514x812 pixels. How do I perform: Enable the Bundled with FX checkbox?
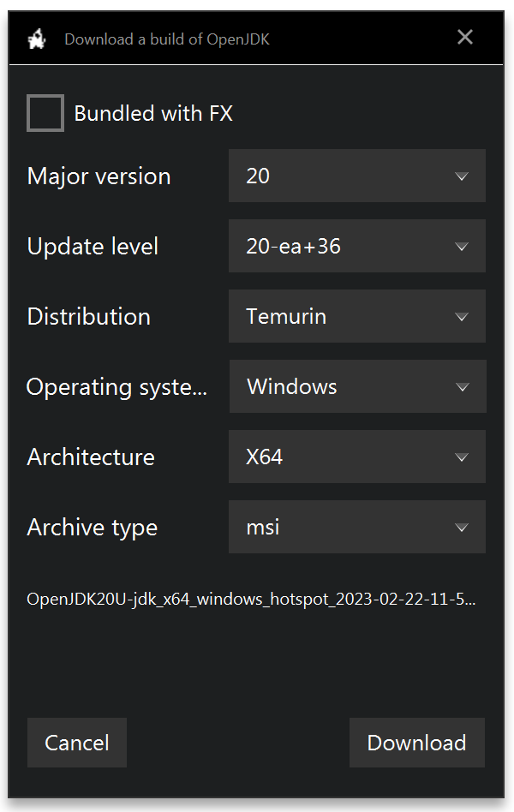(45, 113)
